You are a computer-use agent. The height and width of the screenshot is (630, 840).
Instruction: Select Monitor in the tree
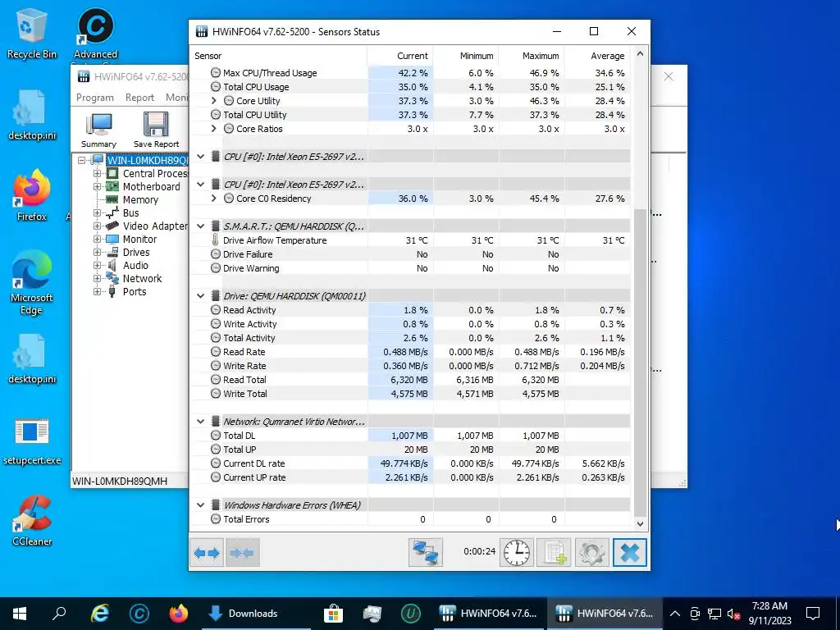coord(139,239)
